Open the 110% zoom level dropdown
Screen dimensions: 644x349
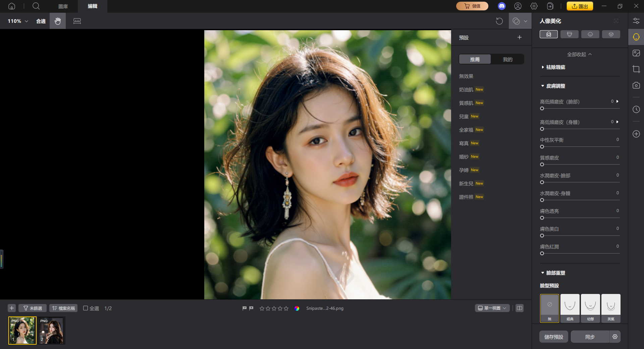coord(18,21)
